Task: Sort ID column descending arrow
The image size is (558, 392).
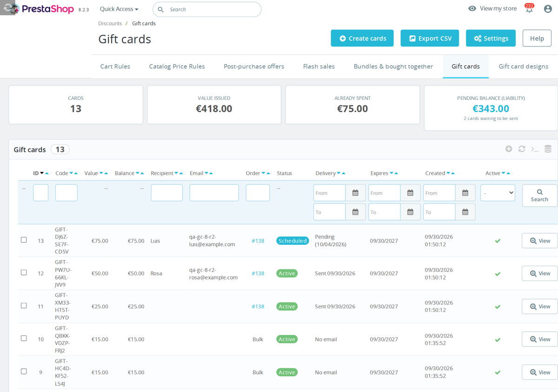Action: 42,173
